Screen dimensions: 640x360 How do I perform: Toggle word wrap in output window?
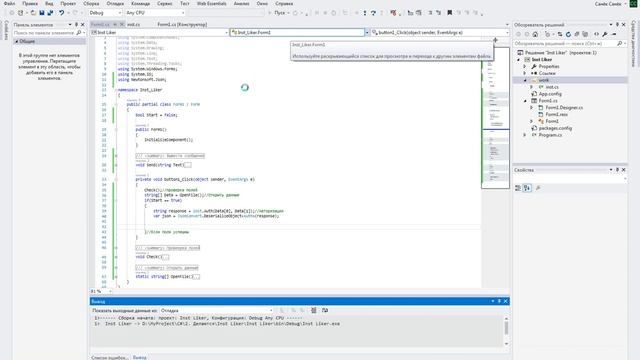click(x=325, y=311)
